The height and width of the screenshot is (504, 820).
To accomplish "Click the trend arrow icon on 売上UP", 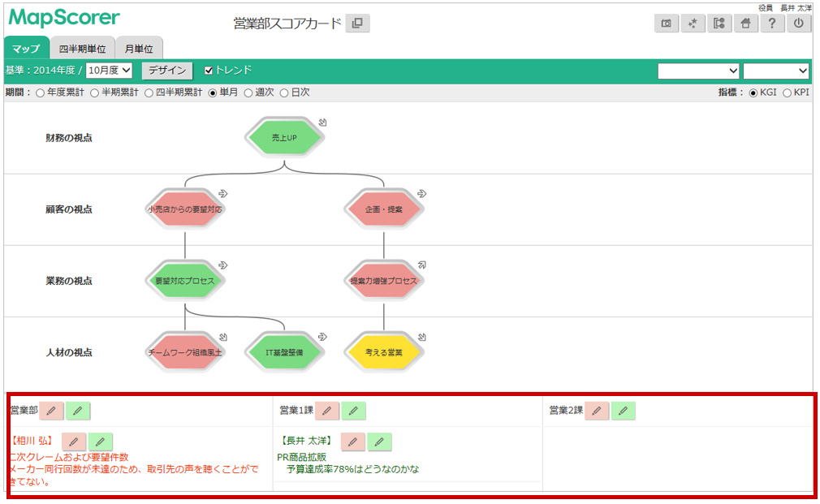I will (x=322, y=123).
